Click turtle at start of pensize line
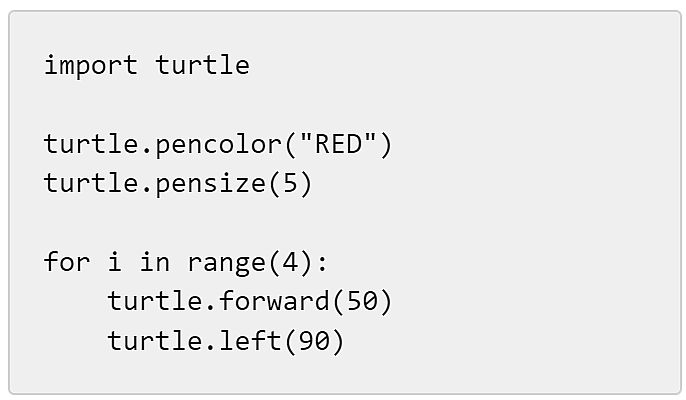The image size is (686, 400). click(91, 183)
